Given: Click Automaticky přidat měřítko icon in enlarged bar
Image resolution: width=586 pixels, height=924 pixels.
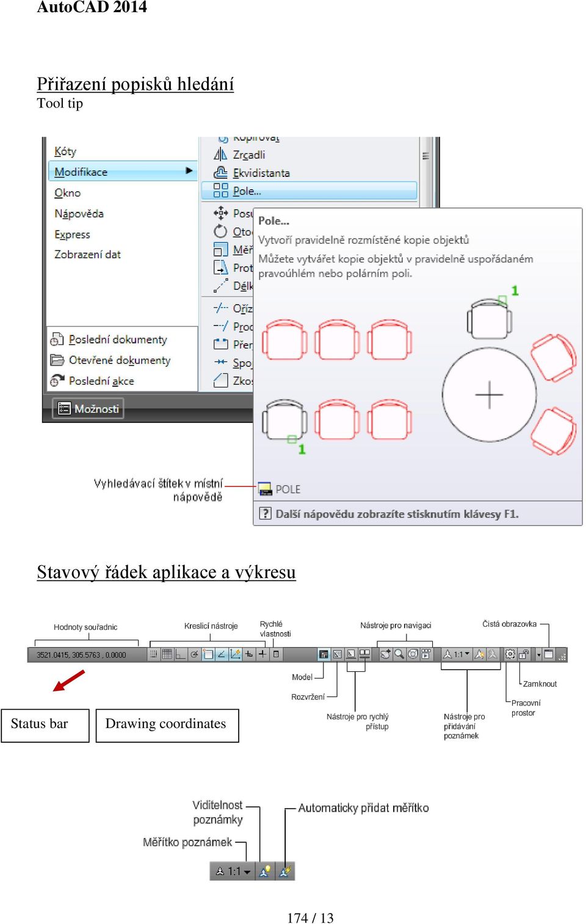Looking at the screenshot, I should tap(285, 871).
